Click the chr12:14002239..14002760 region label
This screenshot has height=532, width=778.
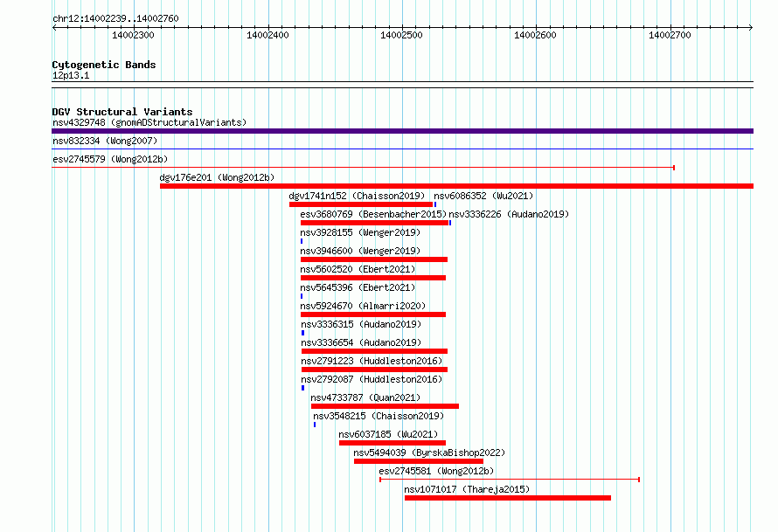[x=115, y=18]
